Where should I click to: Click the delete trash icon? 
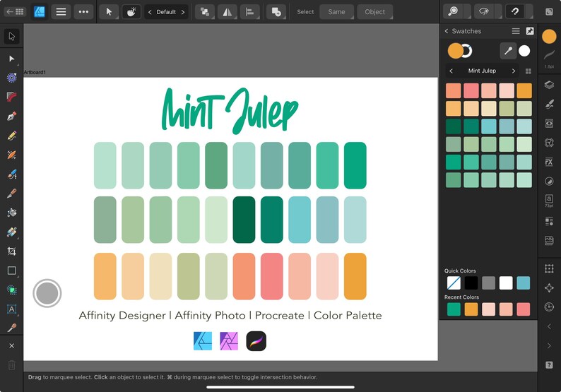11,365
